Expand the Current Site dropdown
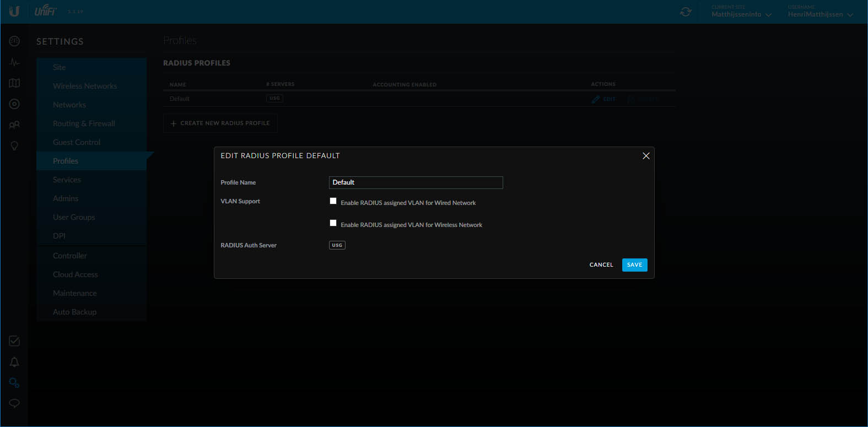The height and width of the screenshot is (427, 868). point(741,14)
